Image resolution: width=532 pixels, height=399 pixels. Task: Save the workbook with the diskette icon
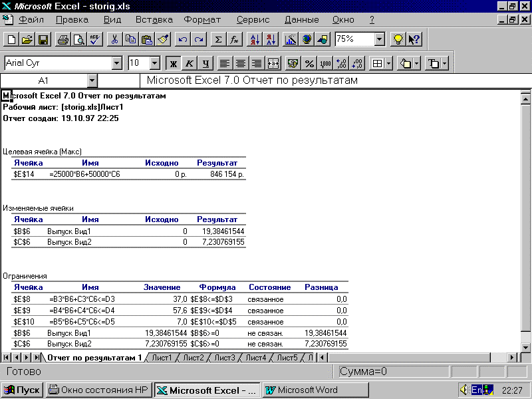click(43, 40)
